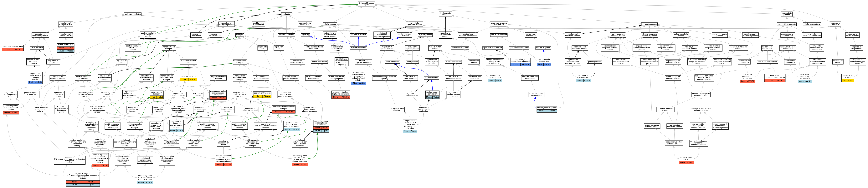This screenshot has height=188, width=868.
Task: Click "heterocycle metabolic process" node
Action: coord(690,48)
